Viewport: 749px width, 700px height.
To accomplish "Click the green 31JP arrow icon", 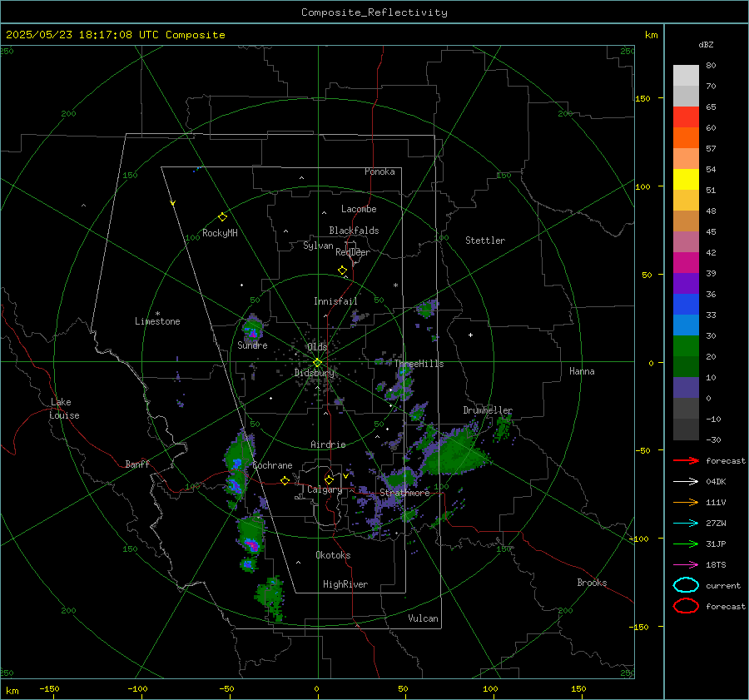I will click(686, 544).
